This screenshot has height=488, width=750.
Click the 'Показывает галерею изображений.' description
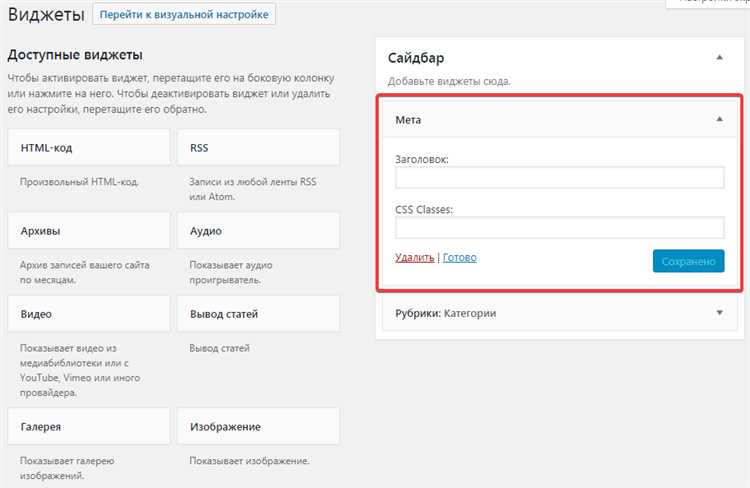point(67,468)
